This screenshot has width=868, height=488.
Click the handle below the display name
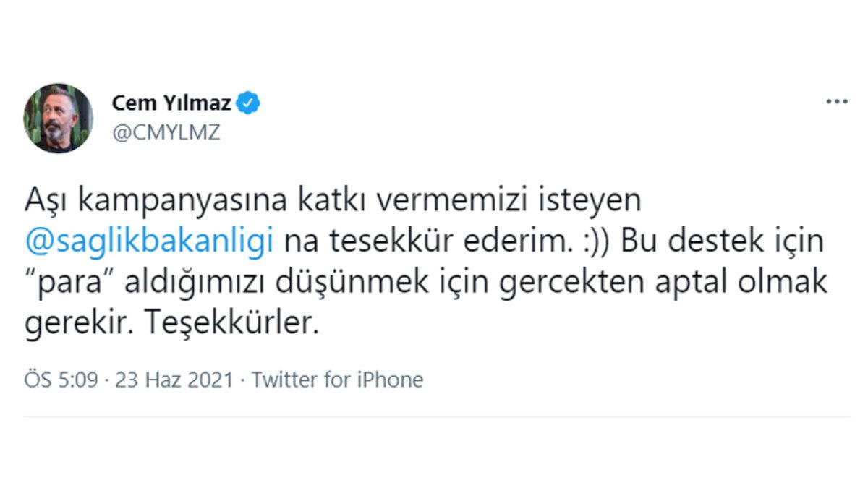point(166,132)
